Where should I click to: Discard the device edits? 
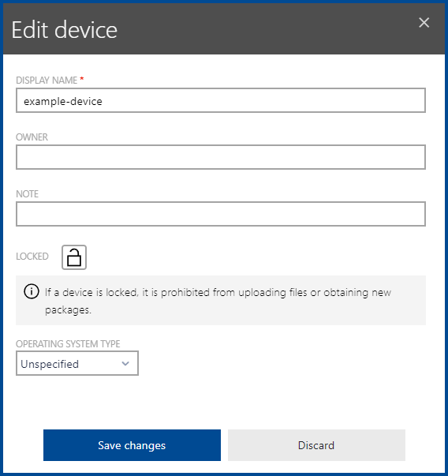(316, 445)
